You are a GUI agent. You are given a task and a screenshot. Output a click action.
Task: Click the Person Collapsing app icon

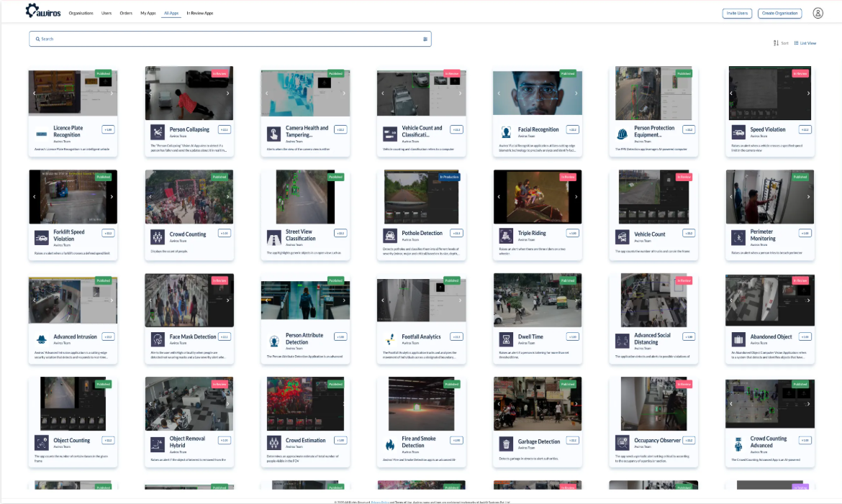tap(158, 132)
